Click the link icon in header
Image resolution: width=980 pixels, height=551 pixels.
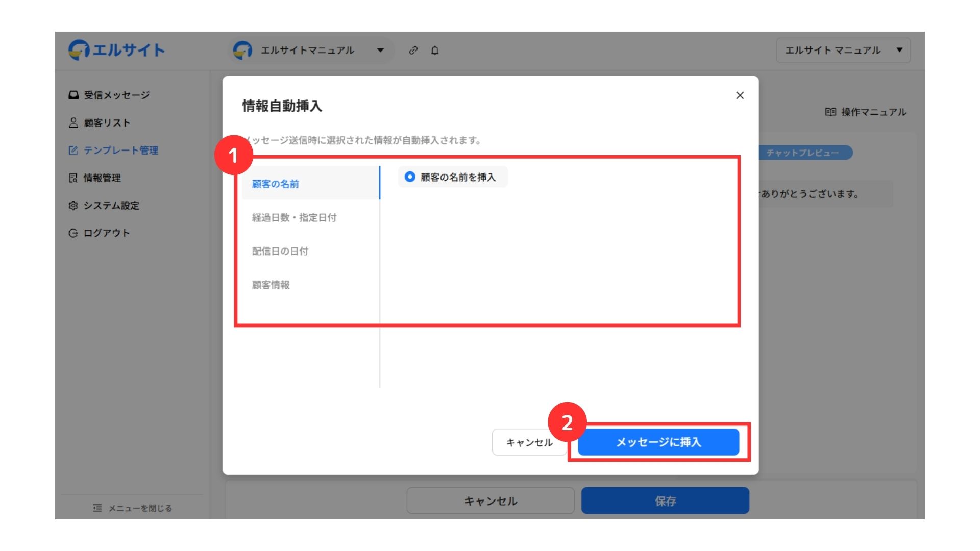(x=413, y=51)
